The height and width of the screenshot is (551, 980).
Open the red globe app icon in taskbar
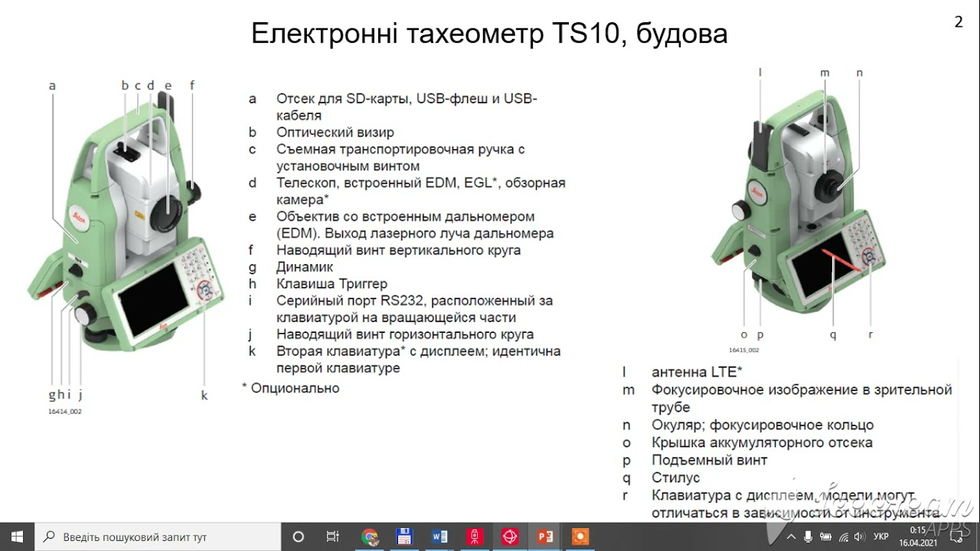pyautogui.click(x=510, y=536)
